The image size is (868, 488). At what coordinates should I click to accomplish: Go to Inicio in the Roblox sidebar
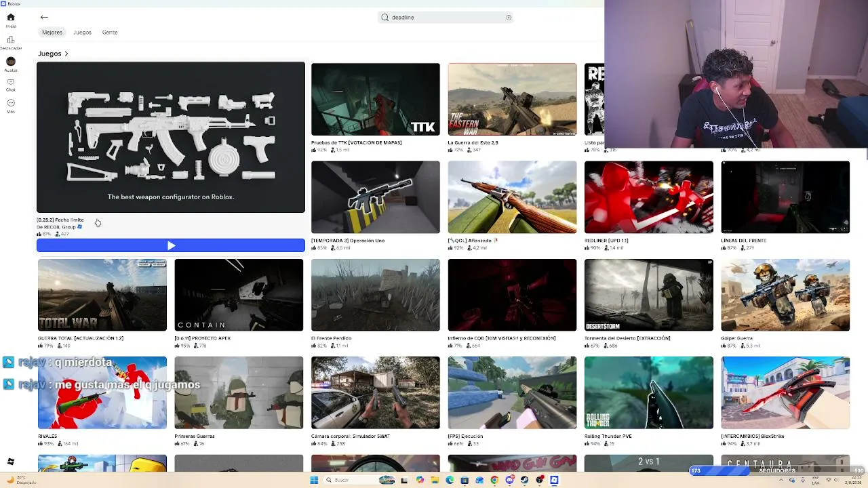(x=11, y=20)
